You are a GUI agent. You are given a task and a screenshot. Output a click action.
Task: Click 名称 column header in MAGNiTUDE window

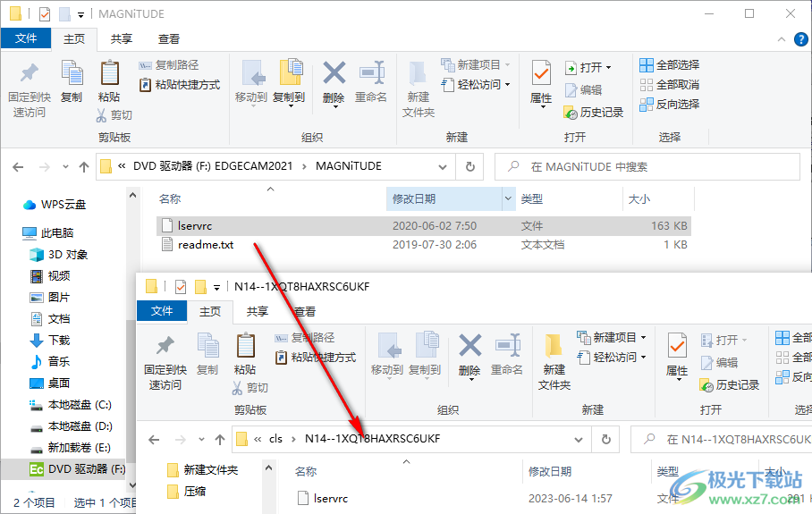click(170, 198)
